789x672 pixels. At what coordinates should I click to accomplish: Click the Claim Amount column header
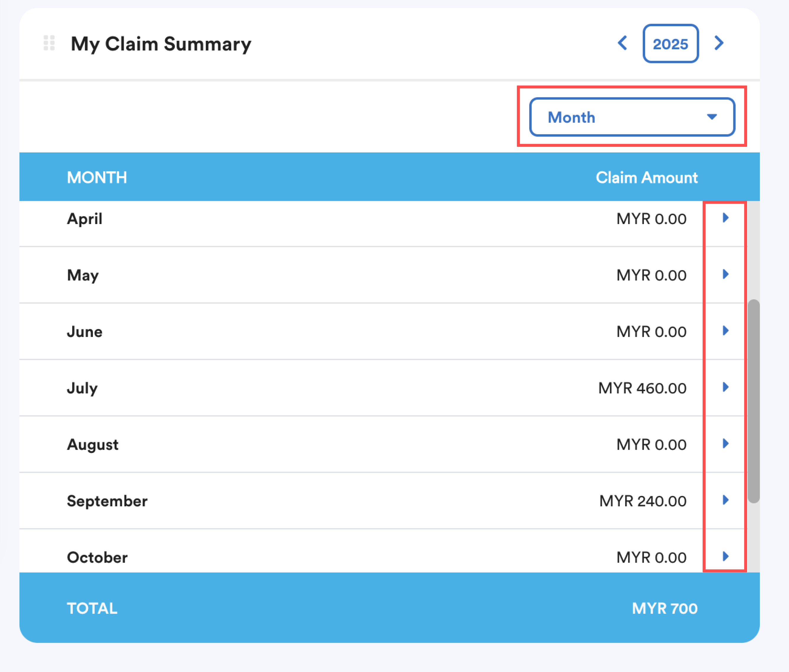click(646, 178)
